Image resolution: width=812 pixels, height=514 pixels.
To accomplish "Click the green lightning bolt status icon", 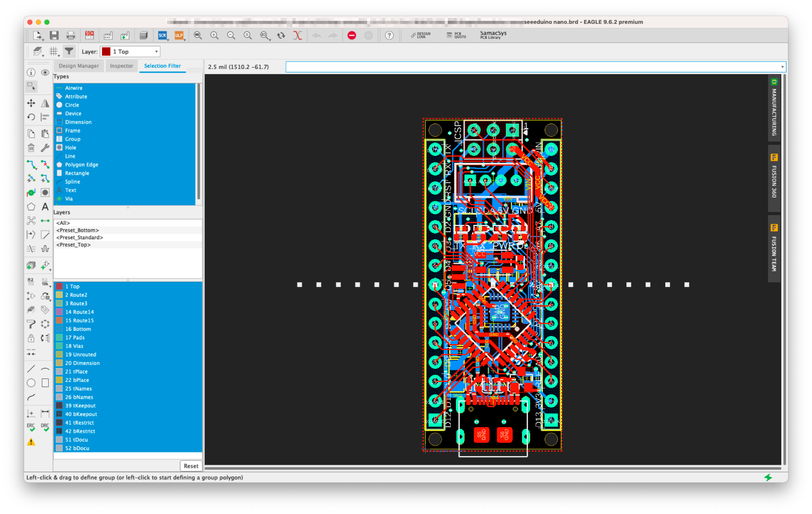I will (x=768, y=477).
